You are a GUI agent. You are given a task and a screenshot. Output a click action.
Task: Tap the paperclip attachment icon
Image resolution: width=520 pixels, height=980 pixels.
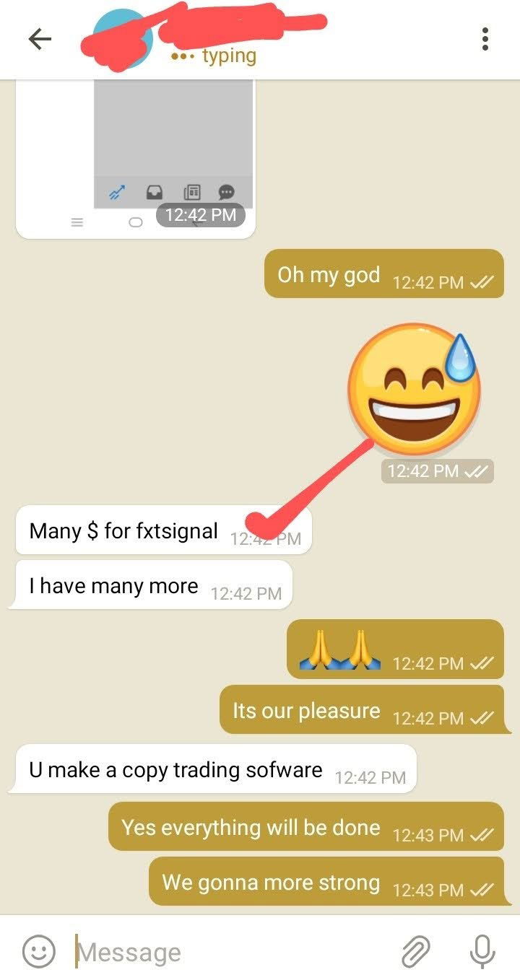coord(416,952)
